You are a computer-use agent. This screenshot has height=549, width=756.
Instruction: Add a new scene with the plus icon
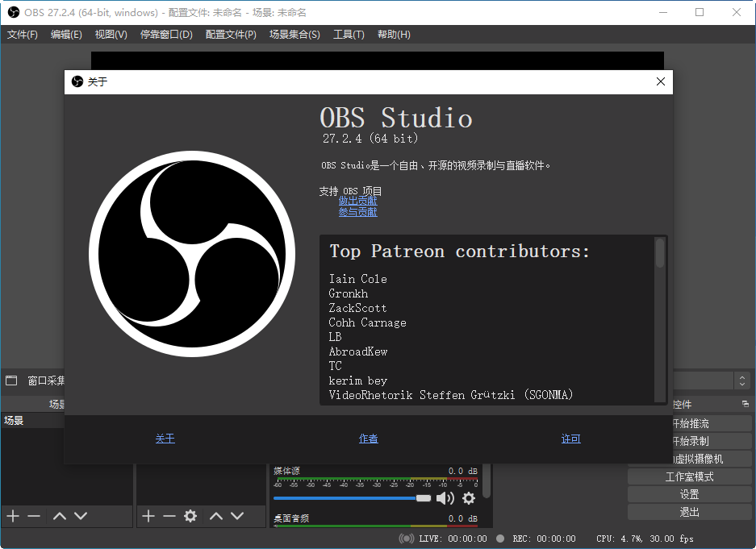[x=13, y=516]
